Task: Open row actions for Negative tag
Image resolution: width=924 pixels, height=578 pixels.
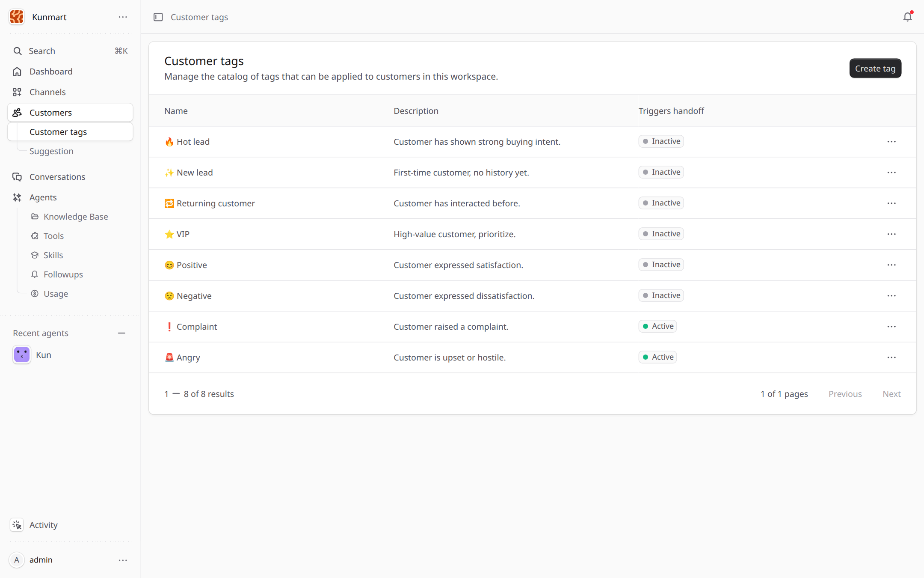Action: coord(891,296)
